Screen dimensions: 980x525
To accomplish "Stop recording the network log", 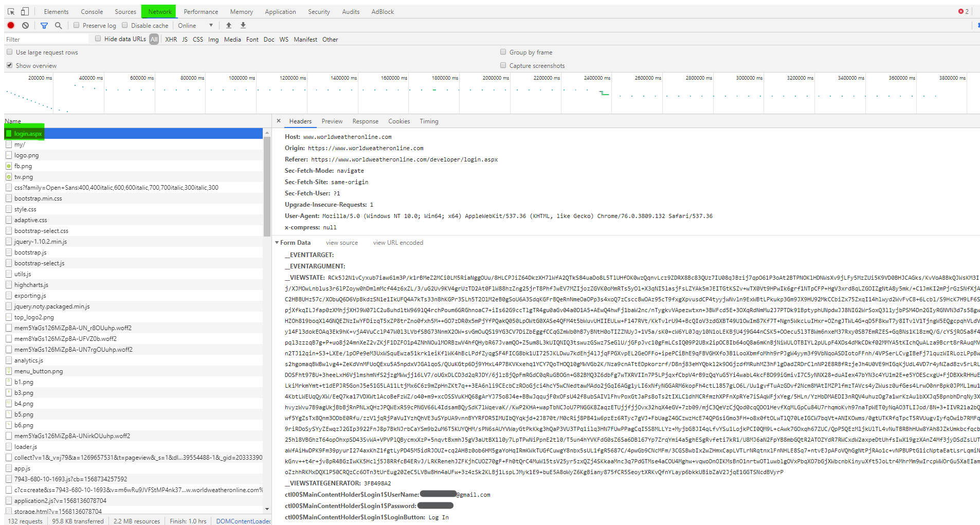I will (11, 25).
